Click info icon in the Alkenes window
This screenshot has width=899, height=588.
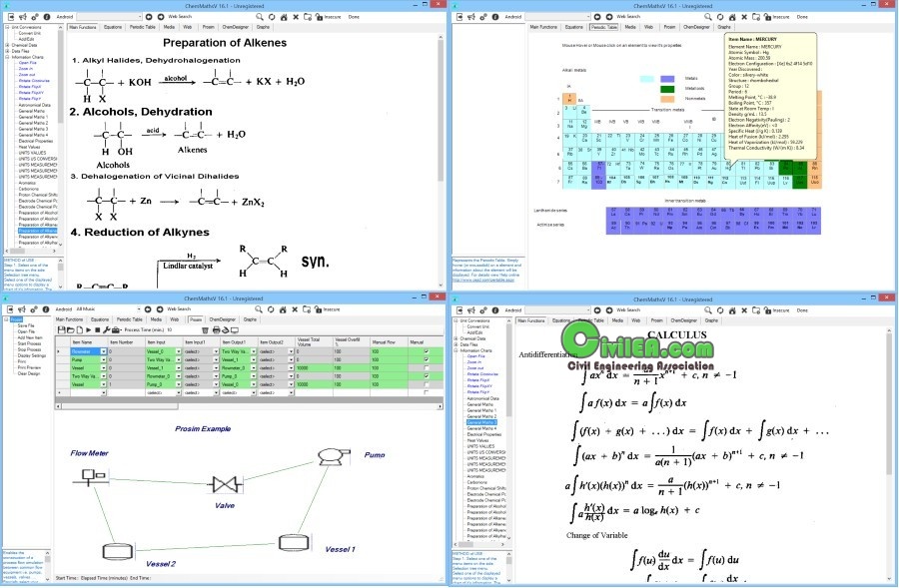(x=47, y=17)
